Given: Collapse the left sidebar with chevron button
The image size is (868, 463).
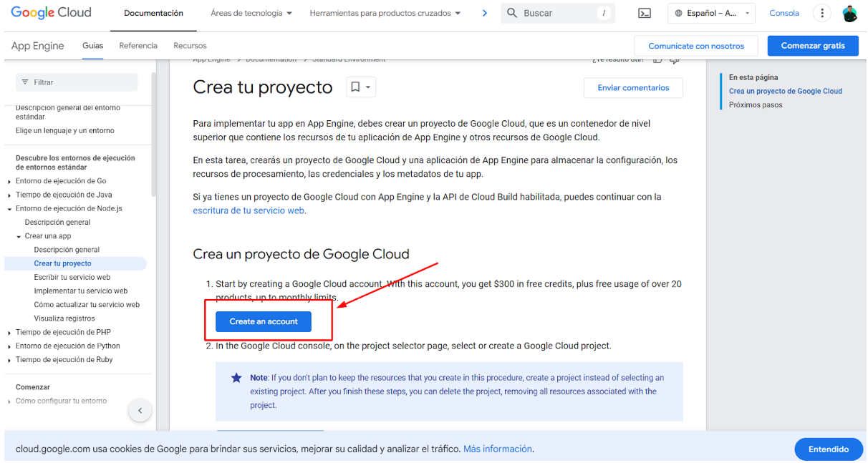Looking at the screenshot, I should [140, 411].
